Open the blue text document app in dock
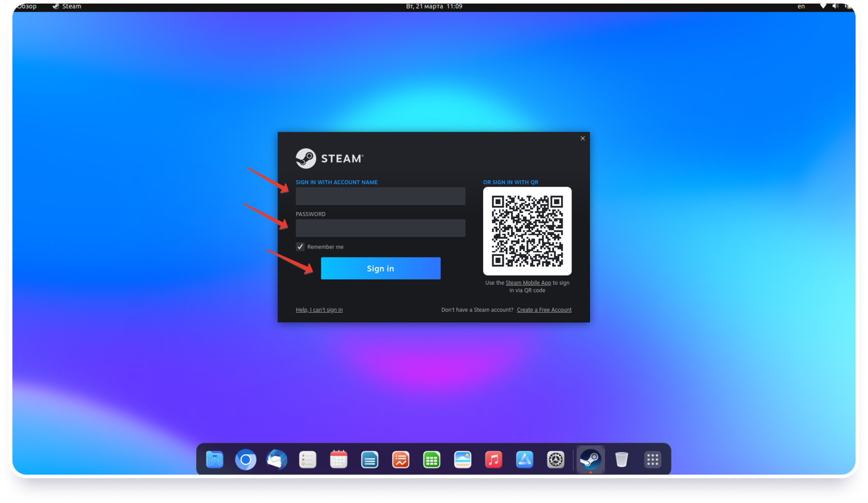 pos(369,460)
